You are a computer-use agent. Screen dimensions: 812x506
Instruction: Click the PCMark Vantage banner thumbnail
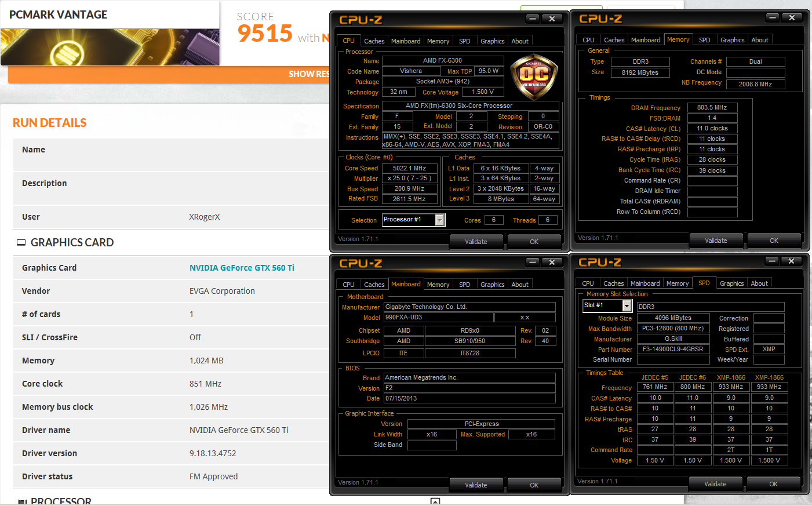click(110, 47)
